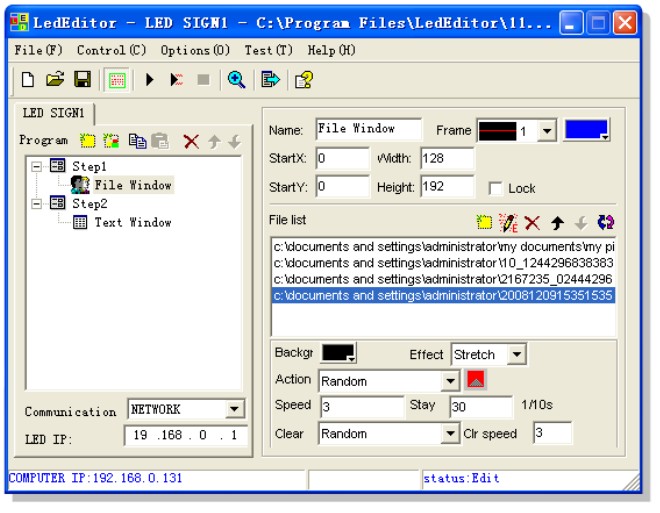Move program item down arrow
The width and height of the screenshot is (660, 513).
tap(234, 142)
